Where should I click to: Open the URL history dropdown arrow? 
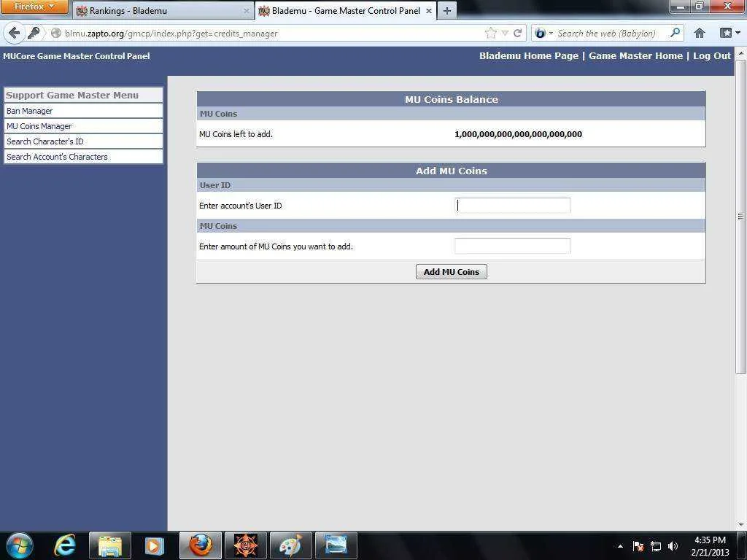pos(505,34)
